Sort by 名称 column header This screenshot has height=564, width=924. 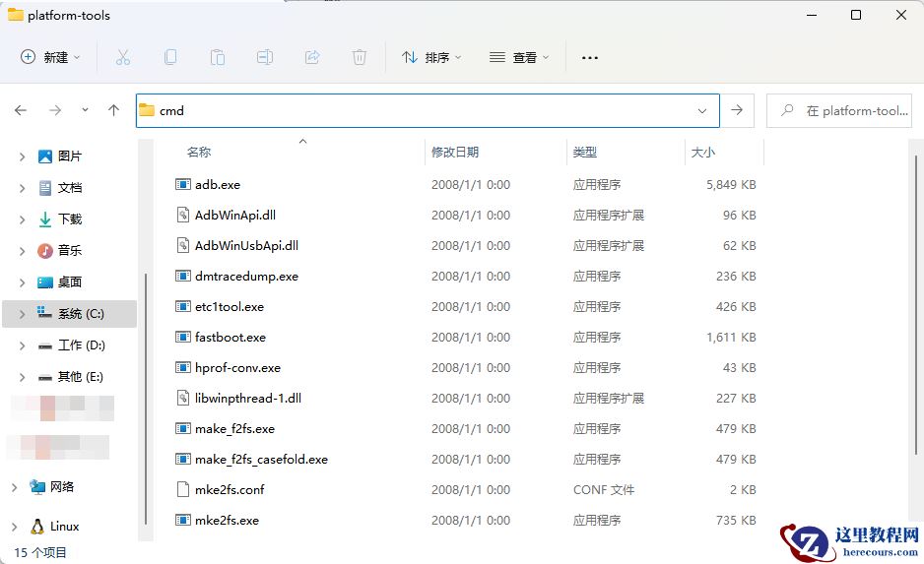point(199,152)
